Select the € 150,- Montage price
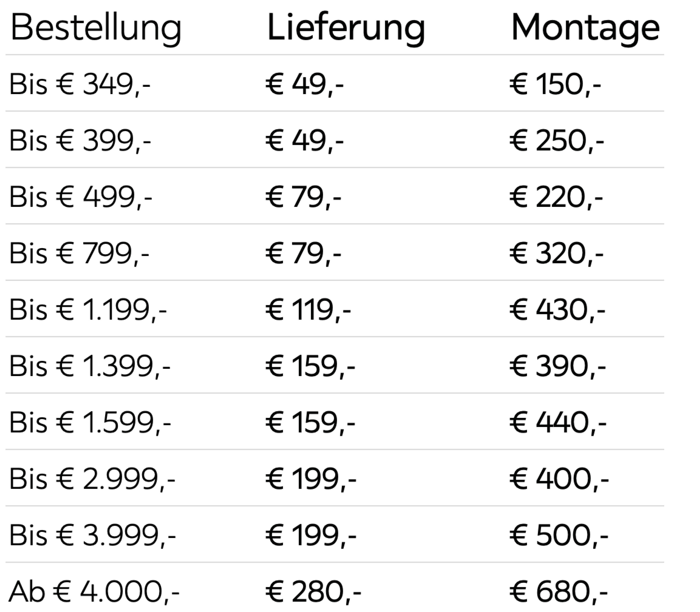The width and height of the screenshot is (700, 612). (555, 84)
